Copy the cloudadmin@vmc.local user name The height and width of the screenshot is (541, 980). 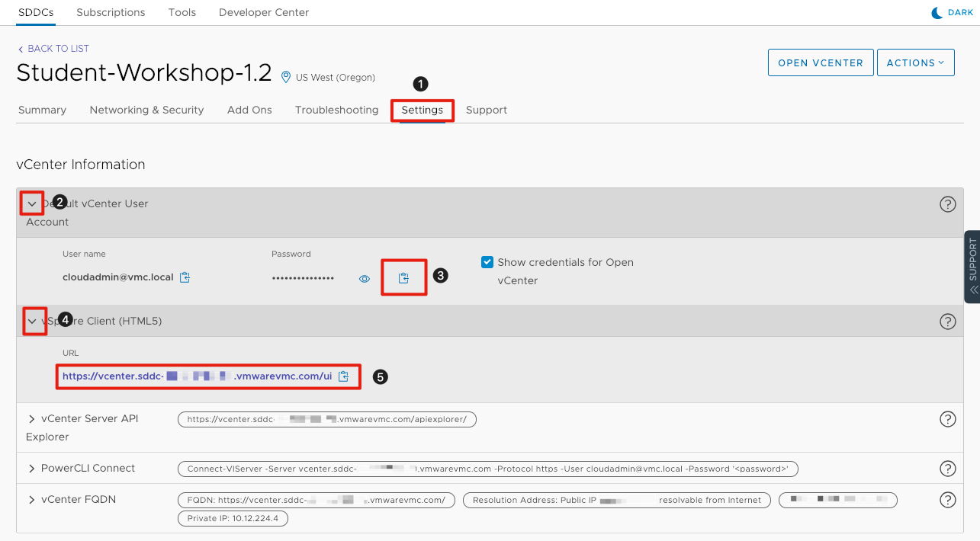(x=185, y=277)
